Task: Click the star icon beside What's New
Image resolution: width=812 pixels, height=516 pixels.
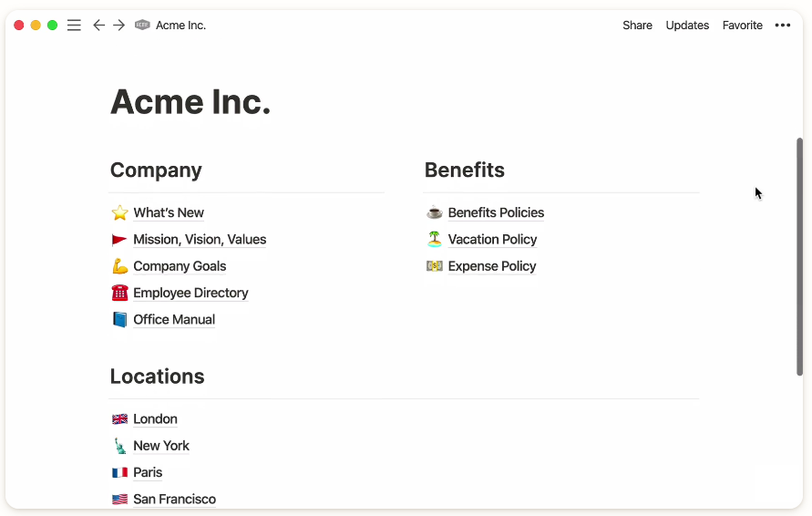Action: pos(119,212)
